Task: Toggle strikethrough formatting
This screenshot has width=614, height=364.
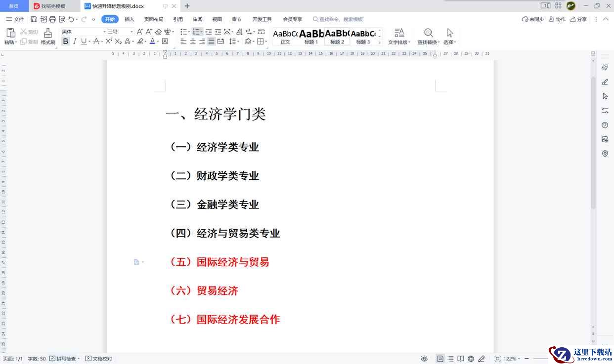Action: click(96, 41)
